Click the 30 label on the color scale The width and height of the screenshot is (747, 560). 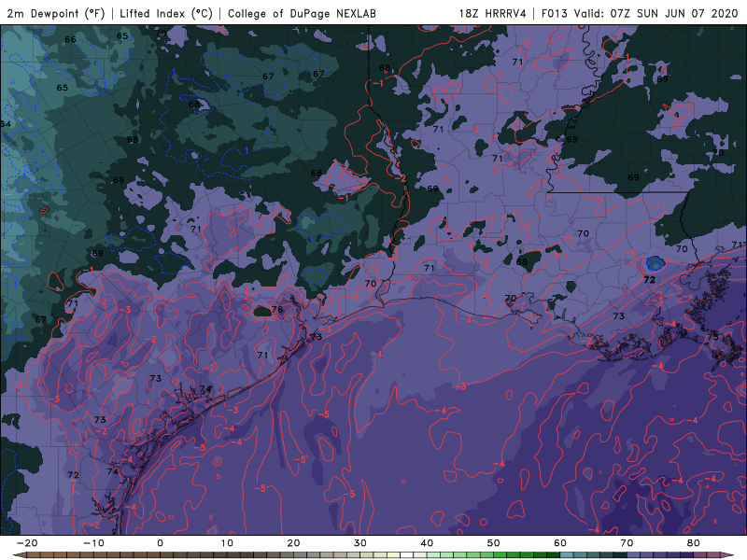pos(360,543)
